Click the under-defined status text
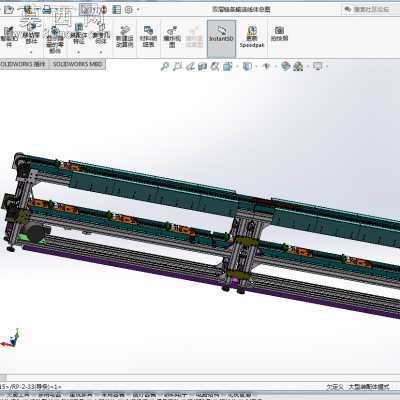 coord(334,387)
